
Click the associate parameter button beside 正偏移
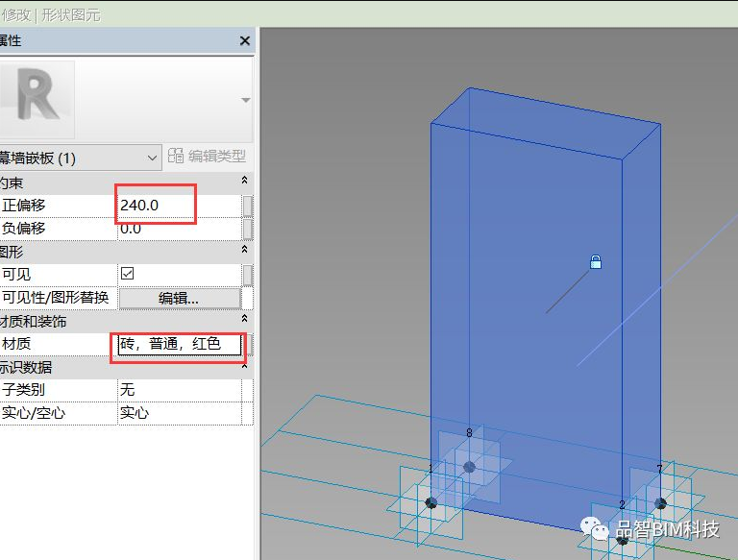point(247,206)
